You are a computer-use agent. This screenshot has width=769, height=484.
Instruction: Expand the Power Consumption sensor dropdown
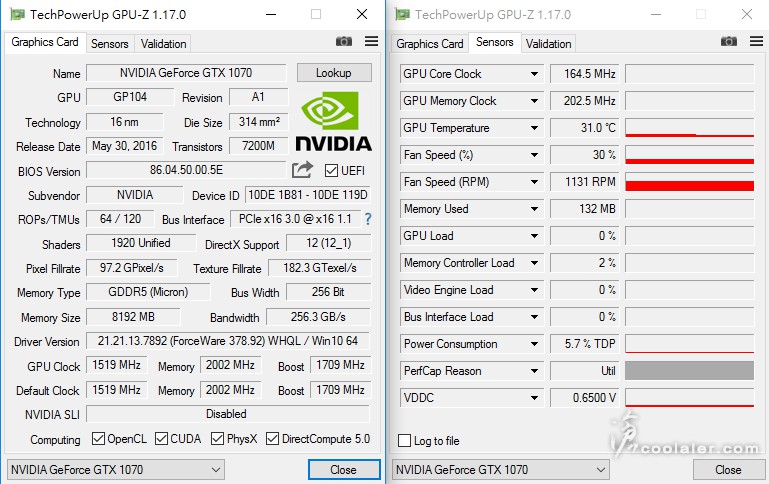coord(534,344)
